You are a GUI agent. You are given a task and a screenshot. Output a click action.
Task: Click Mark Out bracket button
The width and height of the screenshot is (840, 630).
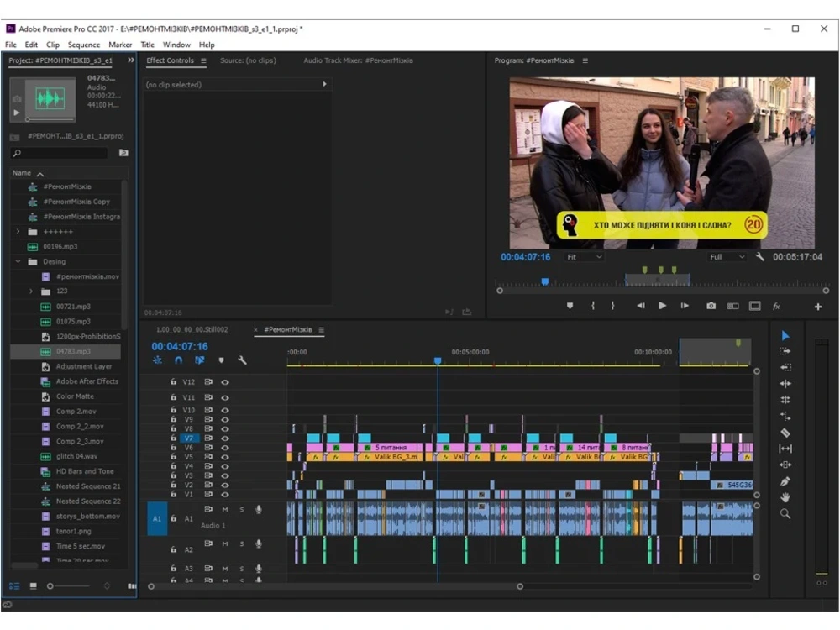coord(612,306)
